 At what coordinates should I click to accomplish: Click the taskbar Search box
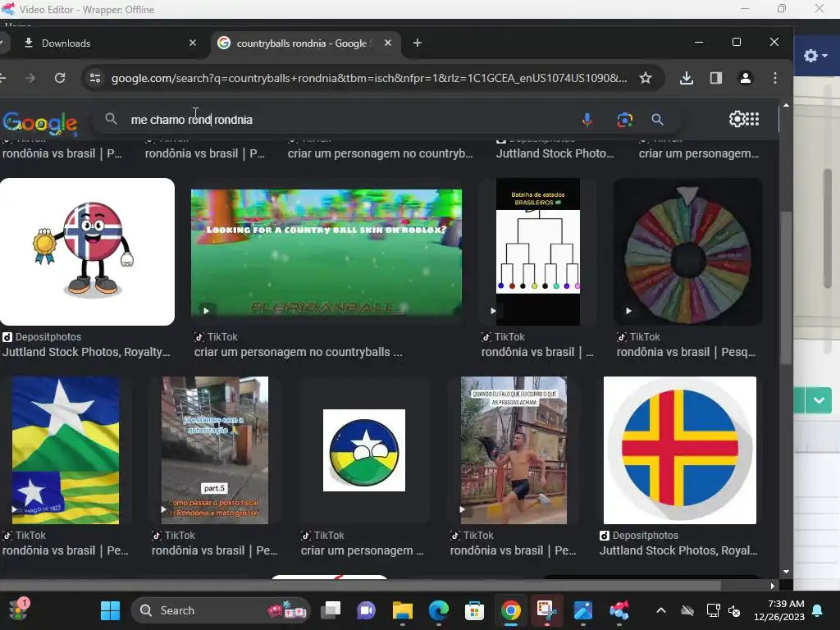pos(221,610)
